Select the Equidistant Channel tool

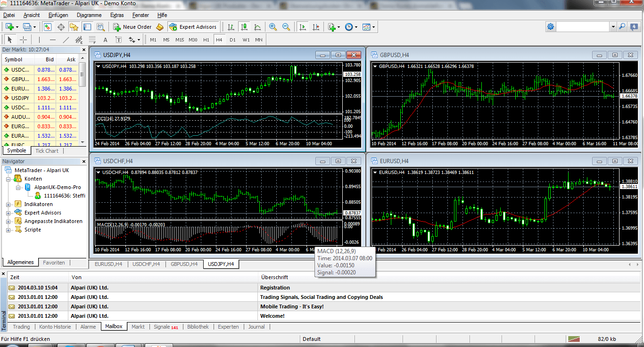[79, 40]
